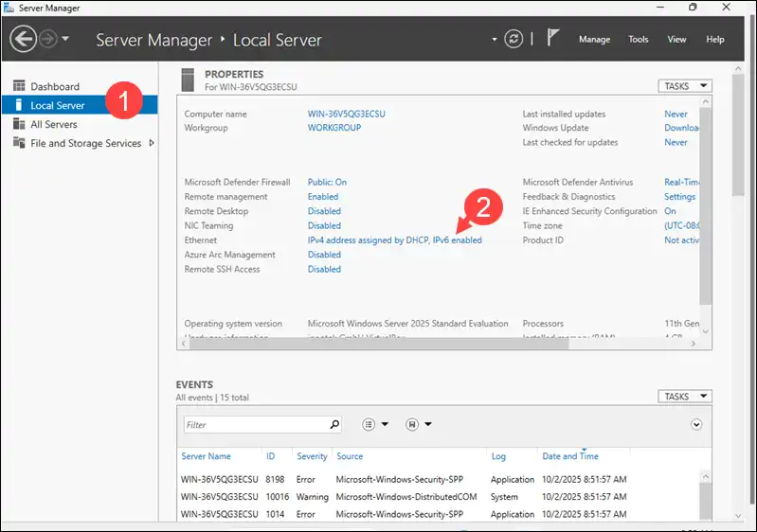Viewport: 757px width, 532px height.
Task: Open the Properties TASKS dropdown
Action: click(684, 86)
